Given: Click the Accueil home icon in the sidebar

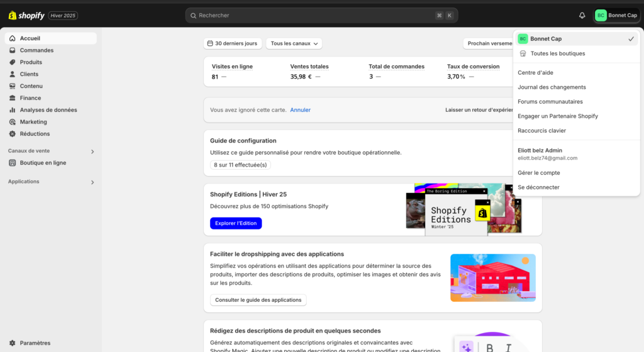Looking at the screenshot, I should 13,38.
